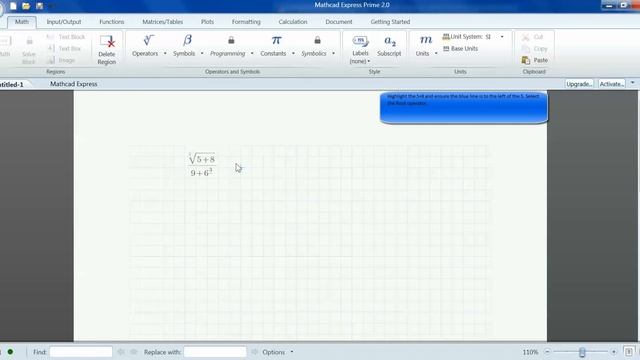This screenshot has width=640, height=360.
Task: Open the Matrices/Tables ribbon tab
Action: click(162, 22)
